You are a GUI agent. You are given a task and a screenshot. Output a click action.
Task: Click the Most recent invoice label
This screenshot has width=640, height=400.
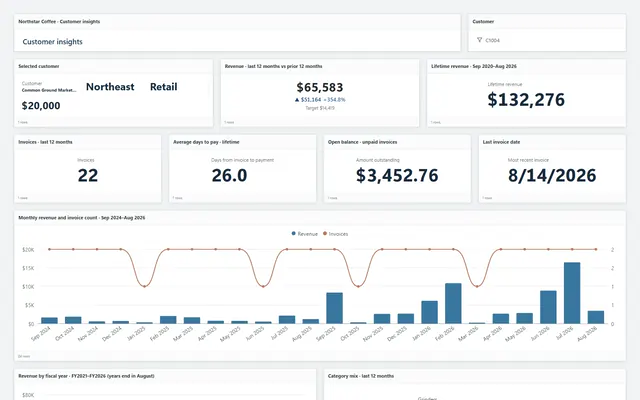pos(528,160)
